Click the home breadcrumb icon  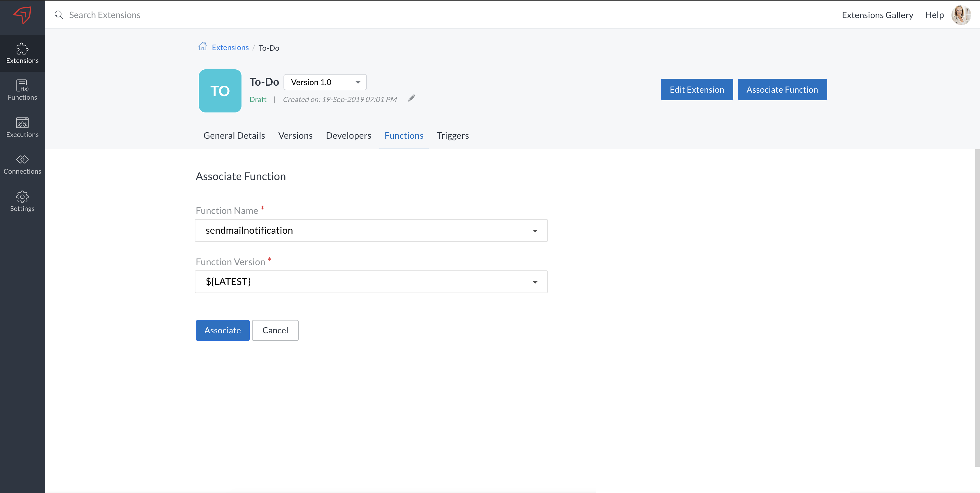pyautogui.click(x=202, y=47)
